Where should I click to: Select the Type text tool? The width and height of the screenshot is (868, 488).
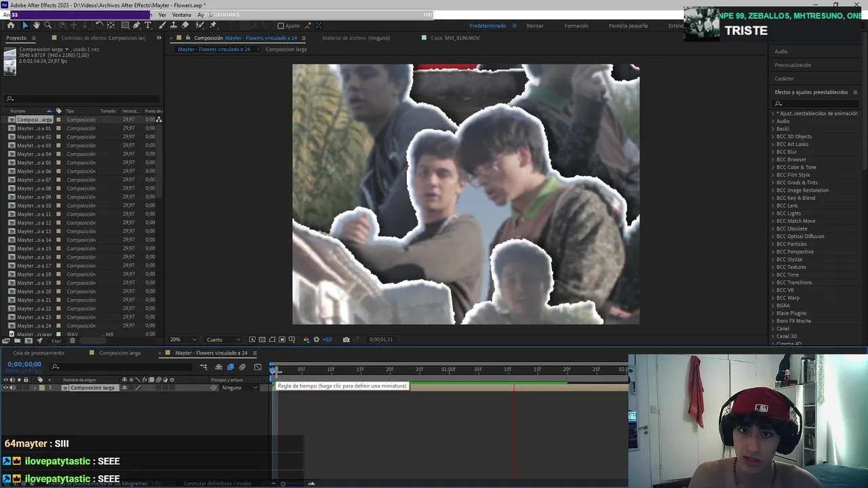[x=148, y=25]
